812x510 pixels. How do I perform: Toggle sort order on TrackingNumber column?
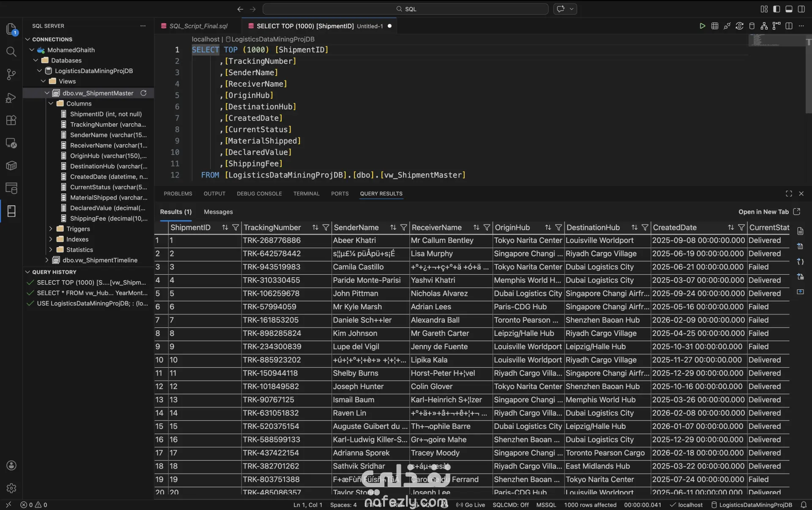315,228
